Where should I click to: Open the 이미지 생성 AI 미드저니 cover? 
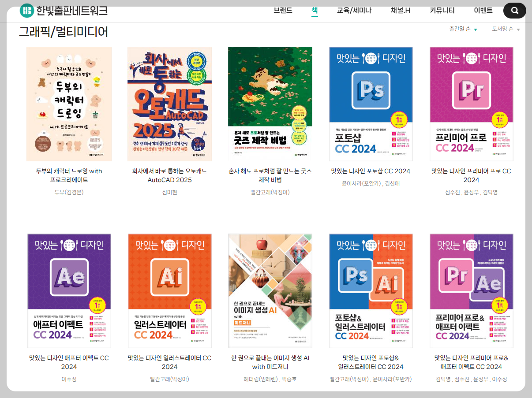click(270, 291)
